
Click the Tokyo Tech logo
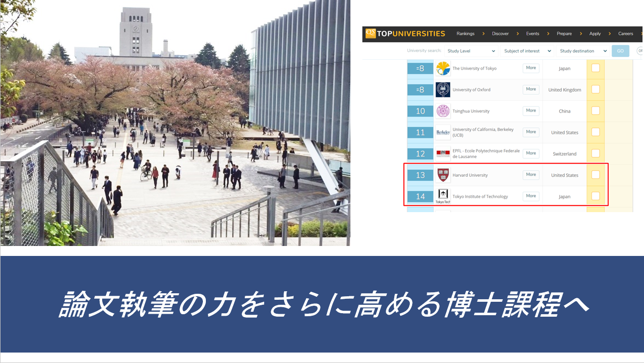click(x=443, y=196)
